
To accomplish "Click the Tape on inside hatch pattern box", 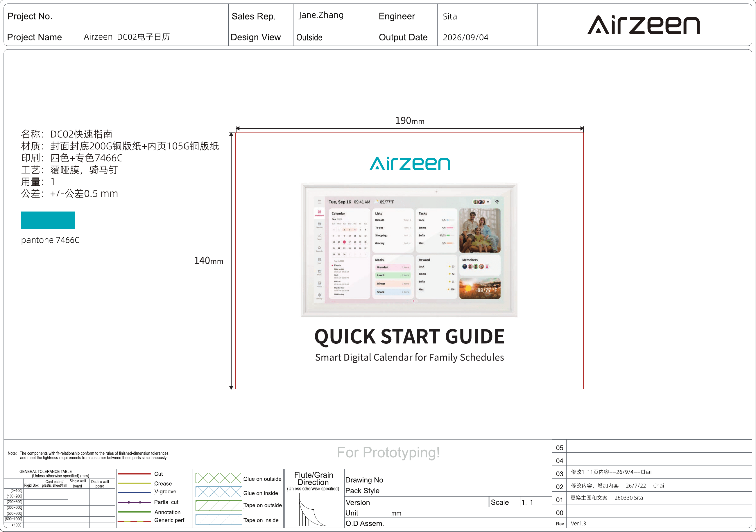I will click(218, 520).
